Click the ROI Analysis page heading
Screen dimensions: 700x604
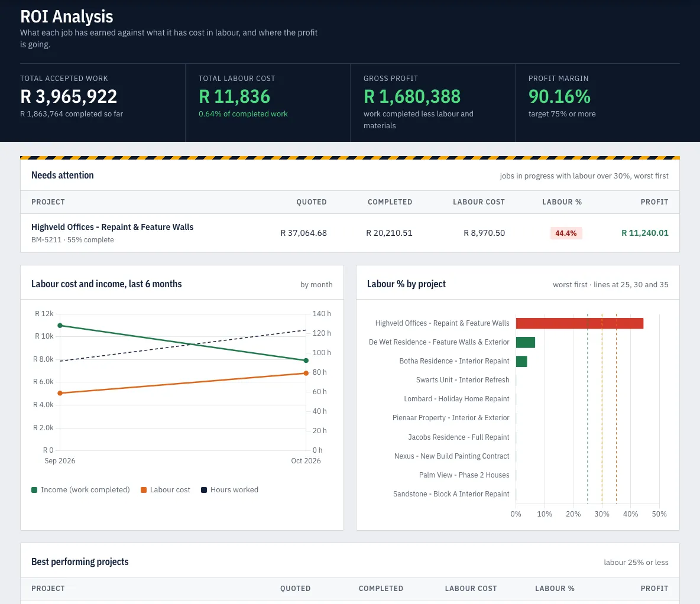click(67, 17)
